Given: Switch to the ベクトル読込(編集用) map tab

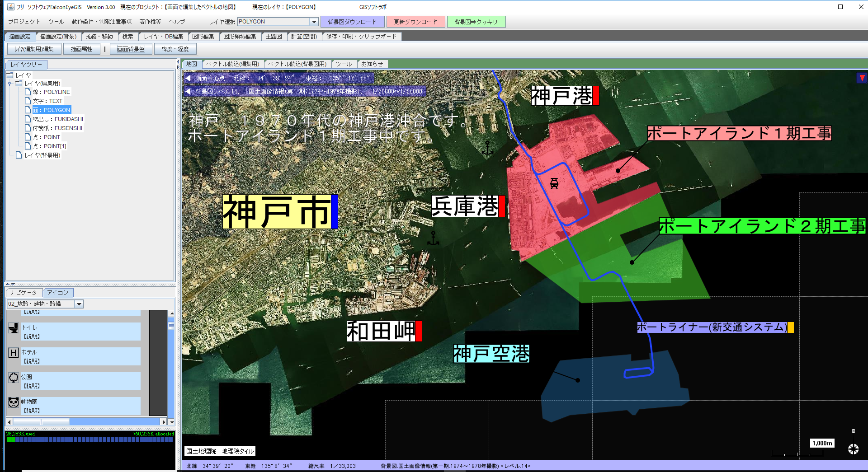Looking at the screenshot, I should pyautogui.click(x=233, y=64).
